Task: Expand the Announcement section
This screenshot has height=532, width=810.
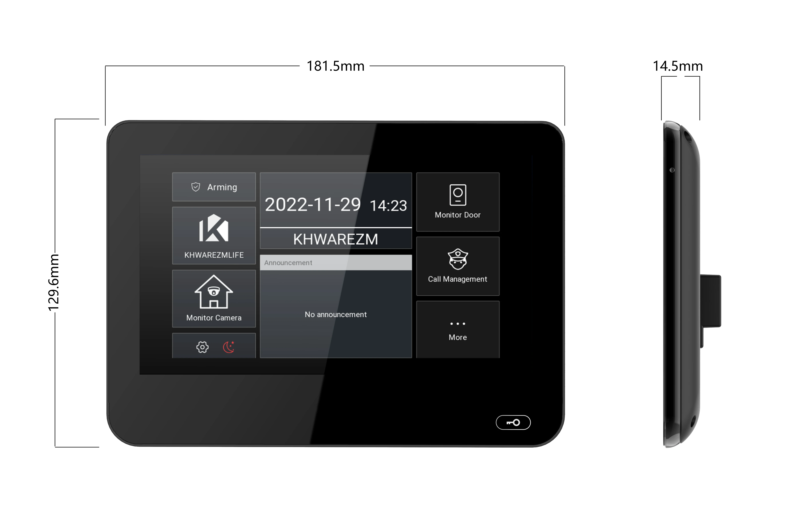Action: point(336,263)
